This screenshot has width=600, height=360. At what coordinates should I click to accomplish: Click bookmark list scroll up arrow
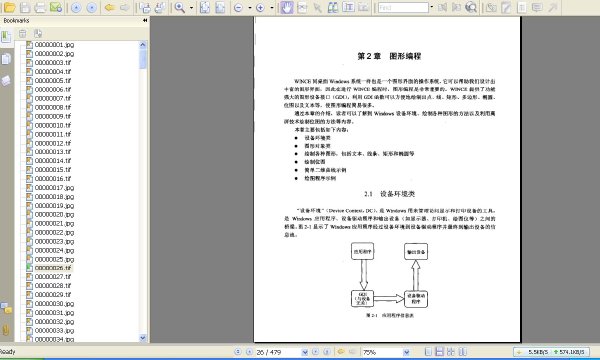[143, 45]
